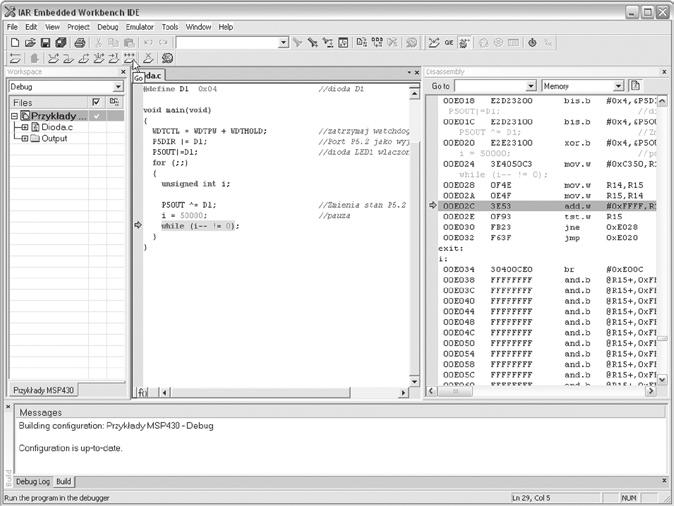The height and width of the screenshot is (506, 674).
Task: Close the Workspace panel
Action: click(123, 72)
